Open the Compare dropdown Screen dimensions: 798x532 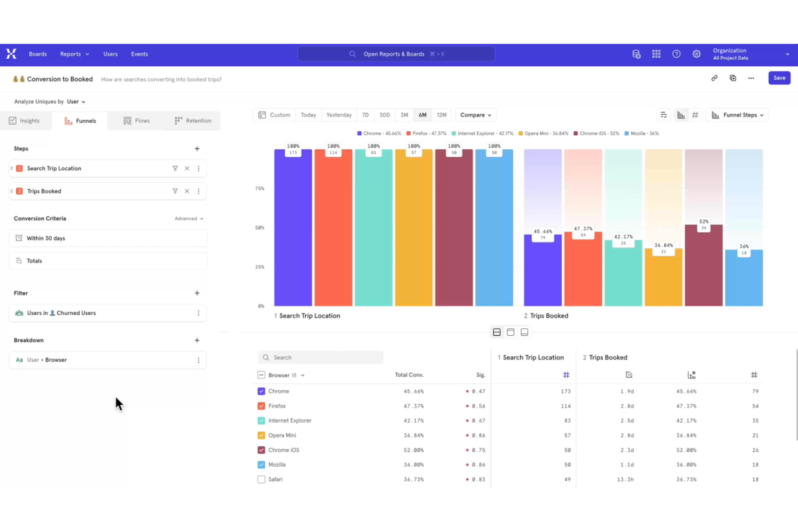click(x=475, y=114)
